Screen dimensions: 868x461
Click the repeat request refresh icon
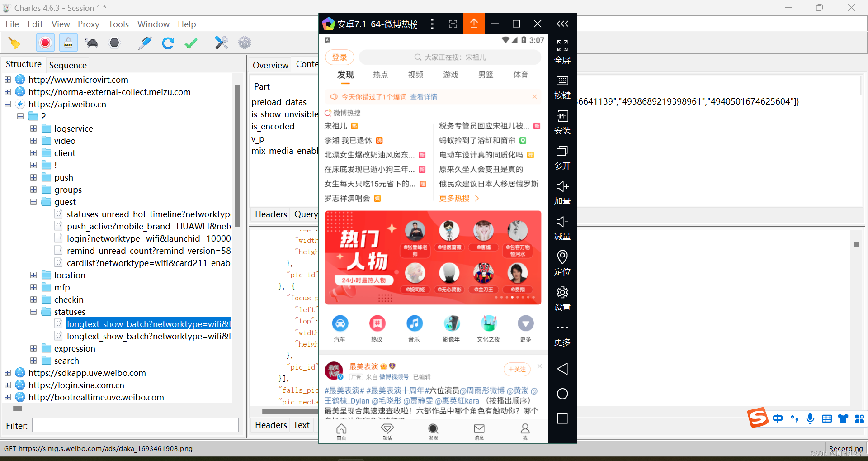[x=168, y=43]
